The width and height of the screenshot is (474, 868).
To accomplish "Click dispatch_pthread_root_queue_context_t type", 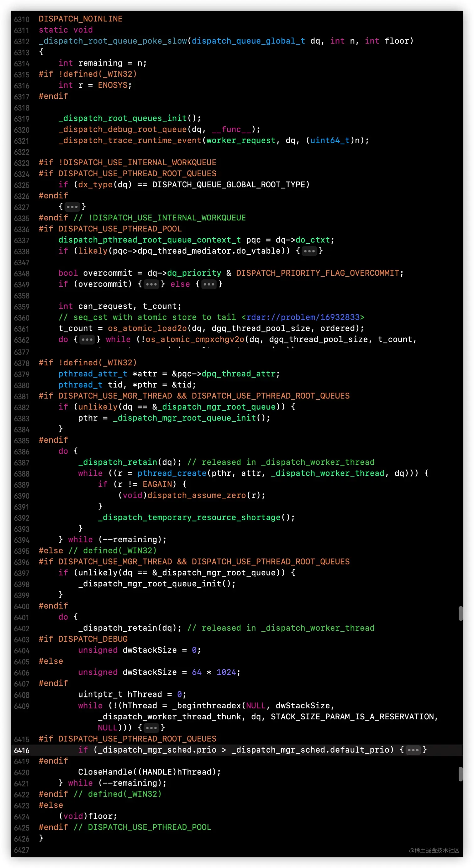I will [x=150, y=240].
